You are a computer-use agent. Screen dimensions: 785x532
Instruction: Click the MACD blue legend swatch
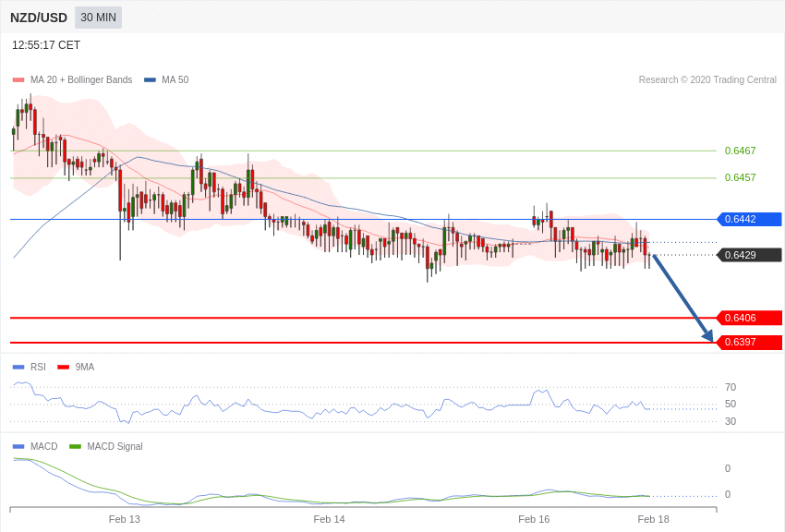(x=18, y=446)
